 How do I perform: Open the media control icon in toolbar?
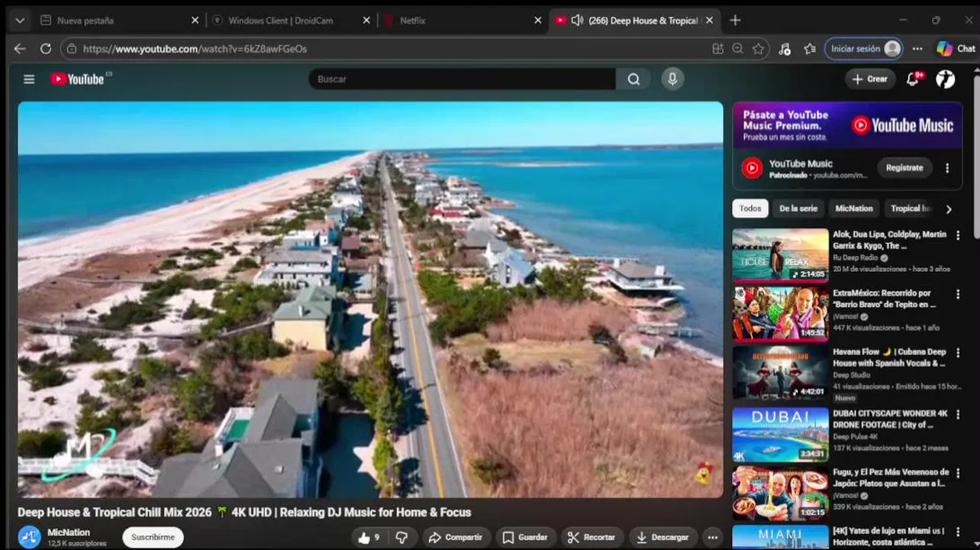(785, 48)
